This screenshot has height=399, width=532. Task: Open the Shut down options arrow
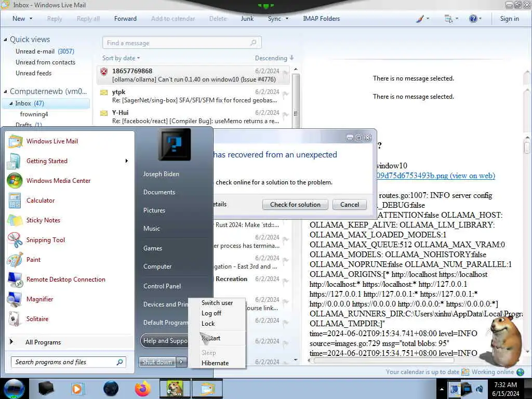181,362
